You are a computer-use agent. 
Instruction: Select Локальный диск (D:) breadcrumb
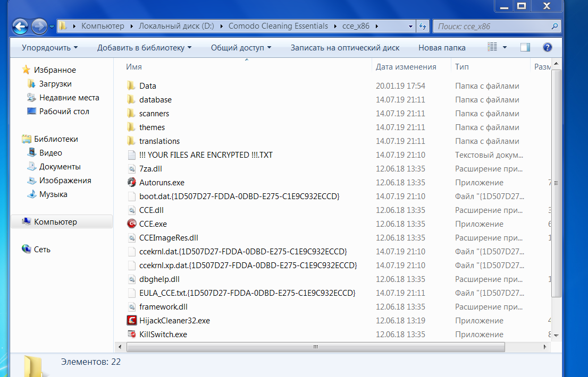(x=177, y=26)
